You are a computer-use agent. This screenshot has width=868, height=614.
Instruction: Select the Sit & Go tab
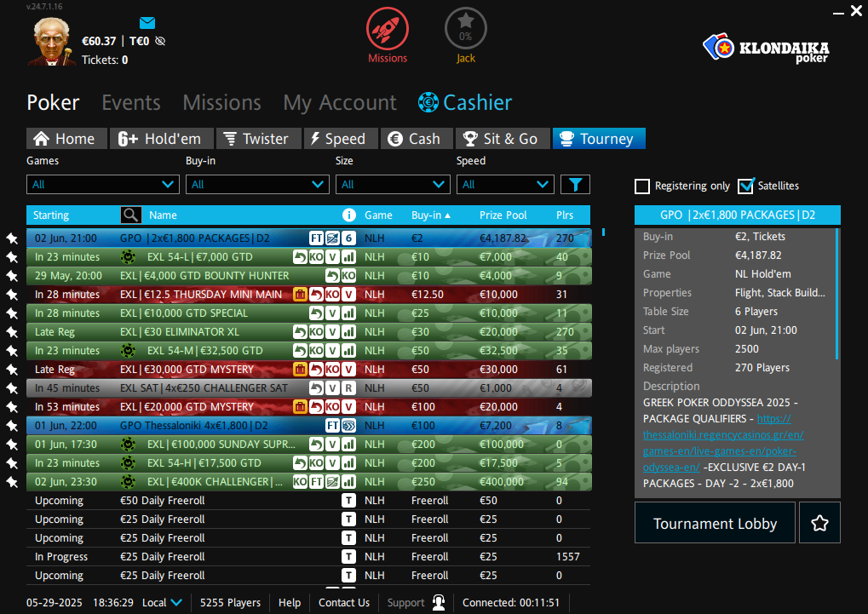tap(503, 139)
